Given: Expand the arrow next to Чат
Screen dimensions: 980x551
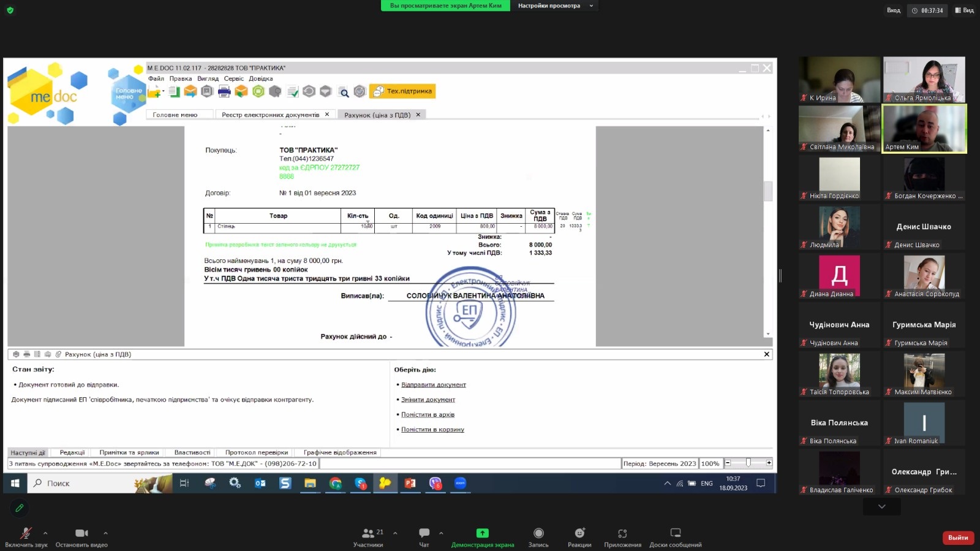Looking at the screenshot, I should 441,533.
